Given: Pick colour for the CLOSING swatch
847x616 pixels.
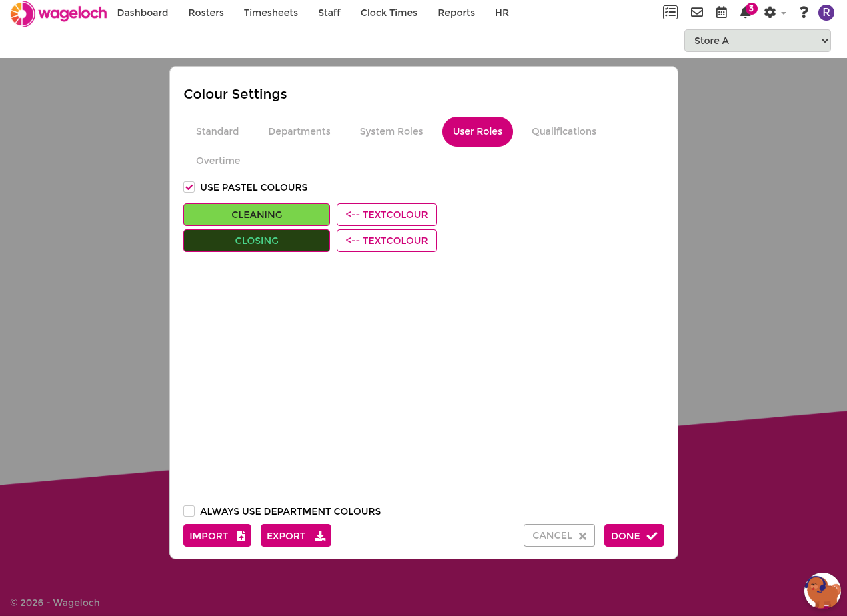Looking at the screenshot, I should pos(257,241).
